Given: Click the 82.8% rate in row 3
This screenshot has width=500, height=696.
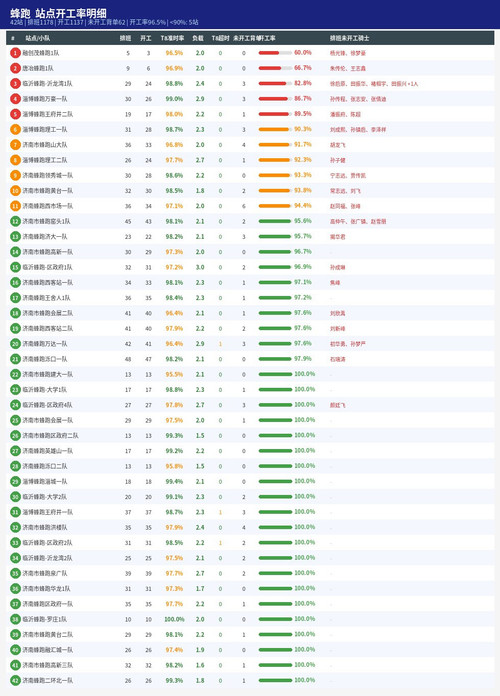Looking at the screenshot, I should (x=303, y=83).
